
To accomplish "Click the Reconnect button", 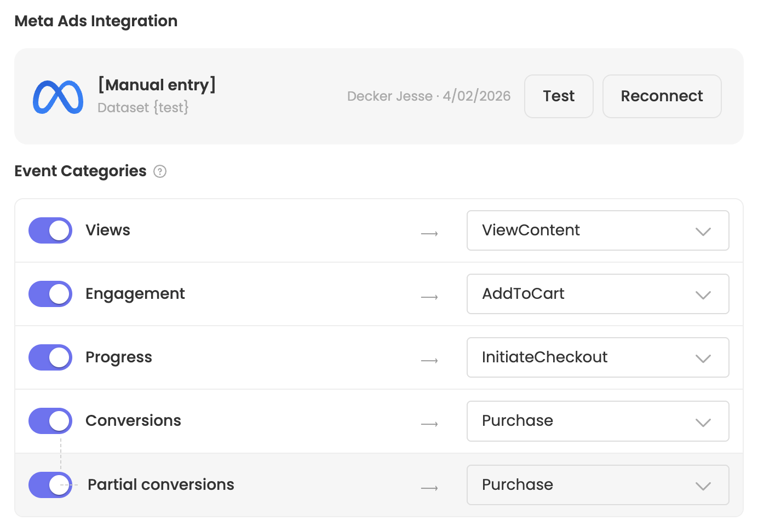I will pos(662,96).
